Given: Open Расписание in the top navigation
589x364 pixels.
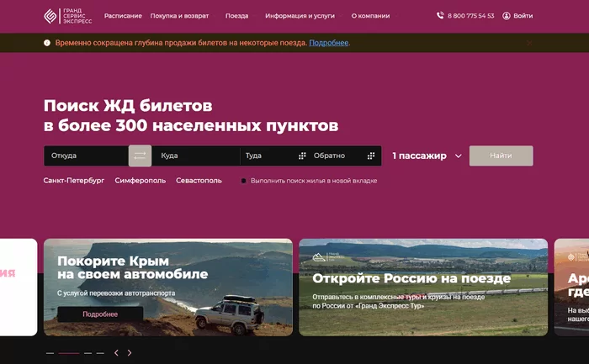Looking at the screenshot, I should (123, 16).
